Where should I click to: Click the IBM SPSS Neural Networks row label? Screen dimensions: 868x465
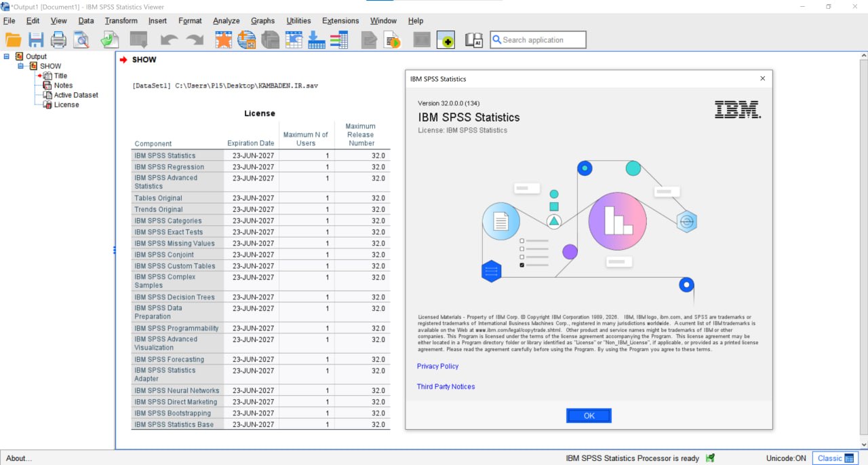pos(176,391)
